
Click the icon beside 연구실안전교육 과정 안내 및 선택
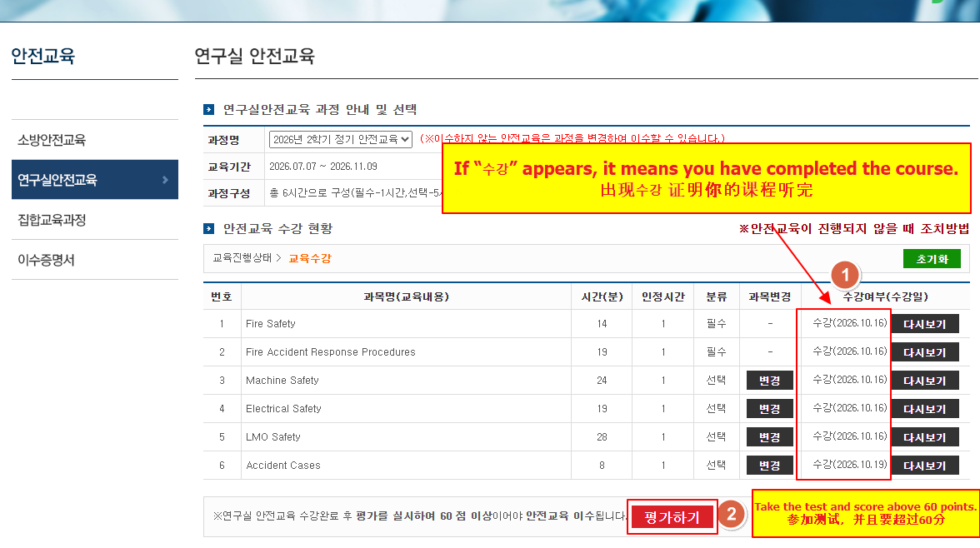click(x=208, y=110)
